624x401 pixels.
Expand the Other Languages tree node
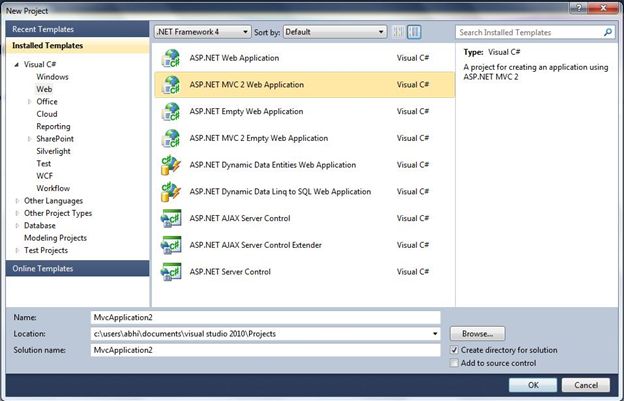[x=16, y=201]
